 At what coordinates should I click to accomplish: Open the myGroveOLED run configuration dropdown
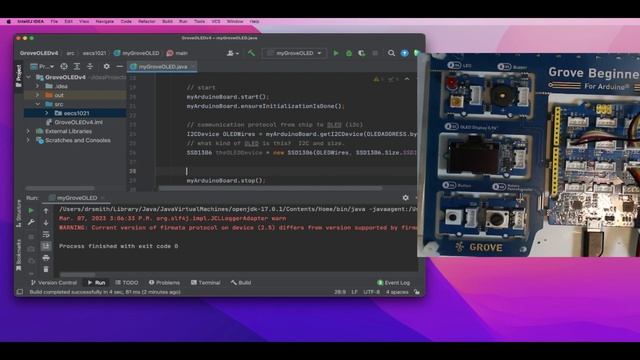[x=294, y=53]
